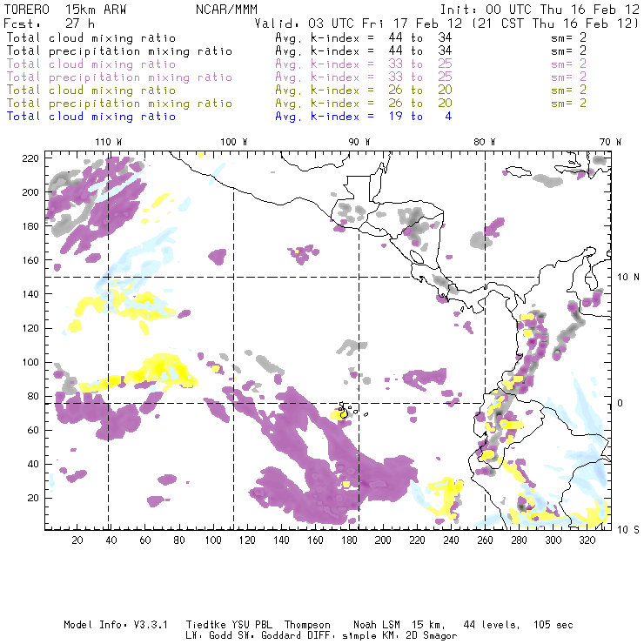Select 'Tiedtke' in the model info line

coord(206,625)
